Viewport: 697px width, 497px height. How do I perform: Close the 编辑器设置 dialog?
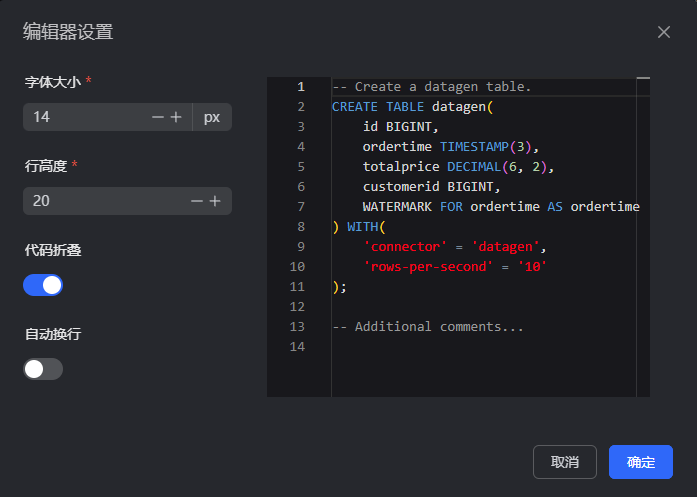click(664, 32)
